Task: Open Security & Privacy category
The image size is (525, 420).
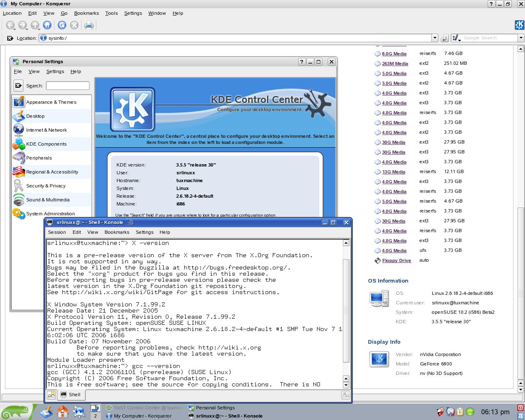Action: point(51,186)
